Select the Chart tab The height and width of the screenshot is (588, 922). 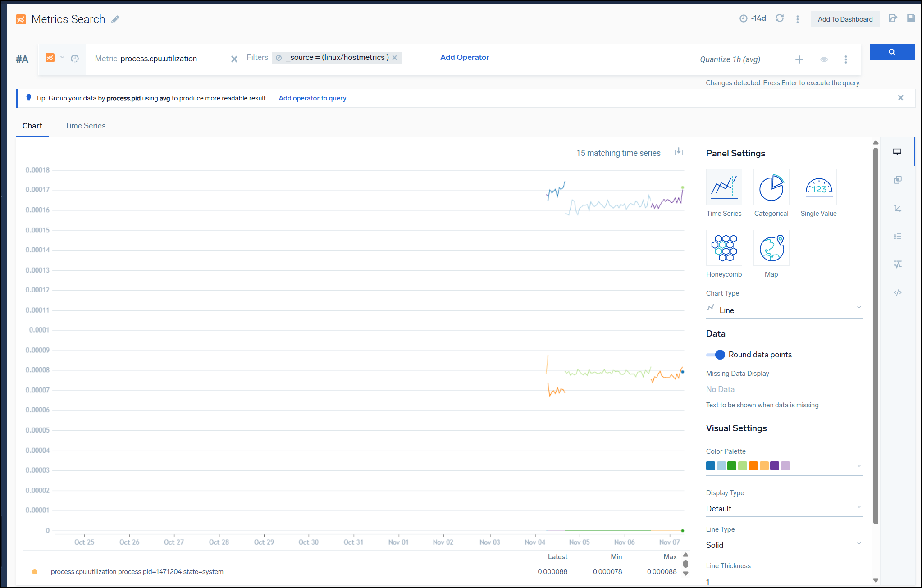(x=32, y=126)
